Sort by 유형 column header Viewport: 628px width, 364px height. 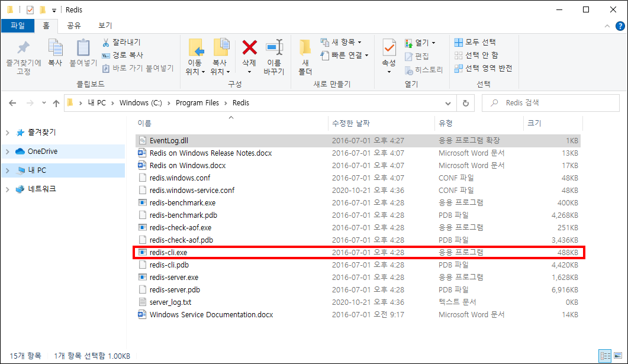pyautogui.click(x=479, y=123)
